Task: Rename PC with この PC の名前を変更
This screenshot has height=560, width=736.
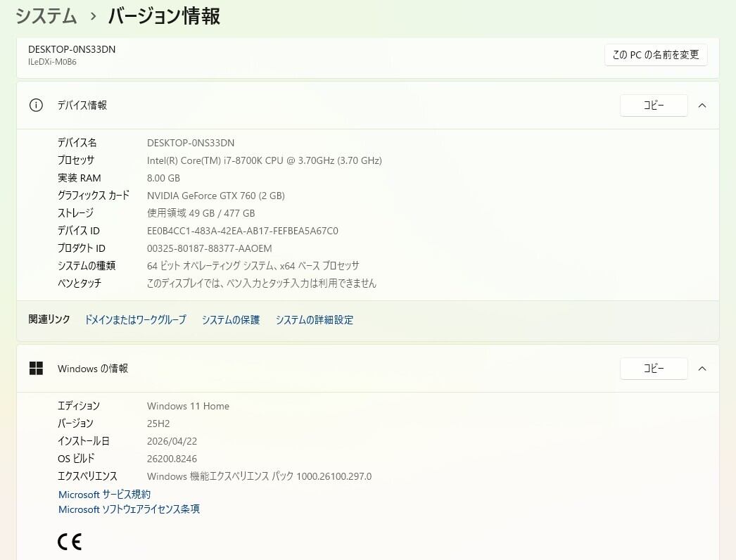Action: point(656,55)
